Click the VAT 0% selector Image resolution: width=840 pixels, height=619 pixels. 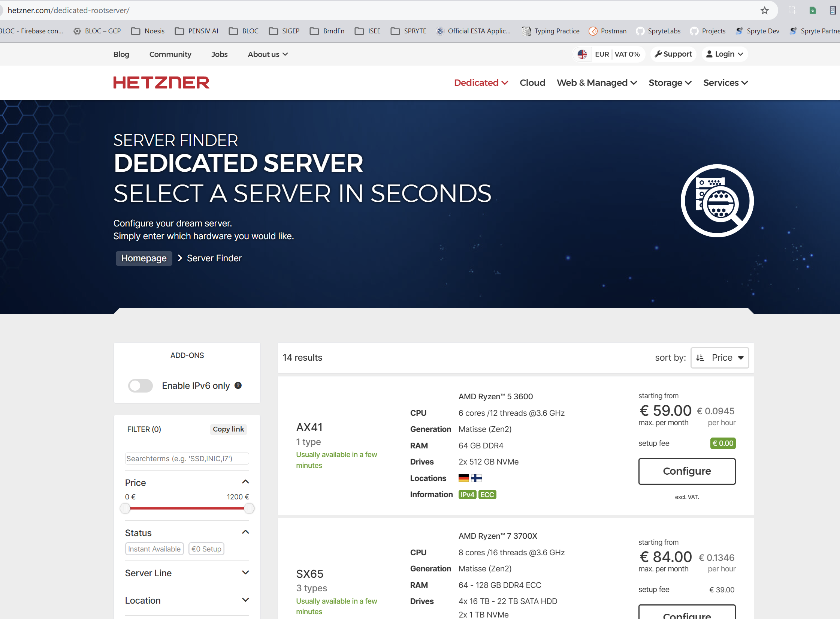click(x=627, y=54)
